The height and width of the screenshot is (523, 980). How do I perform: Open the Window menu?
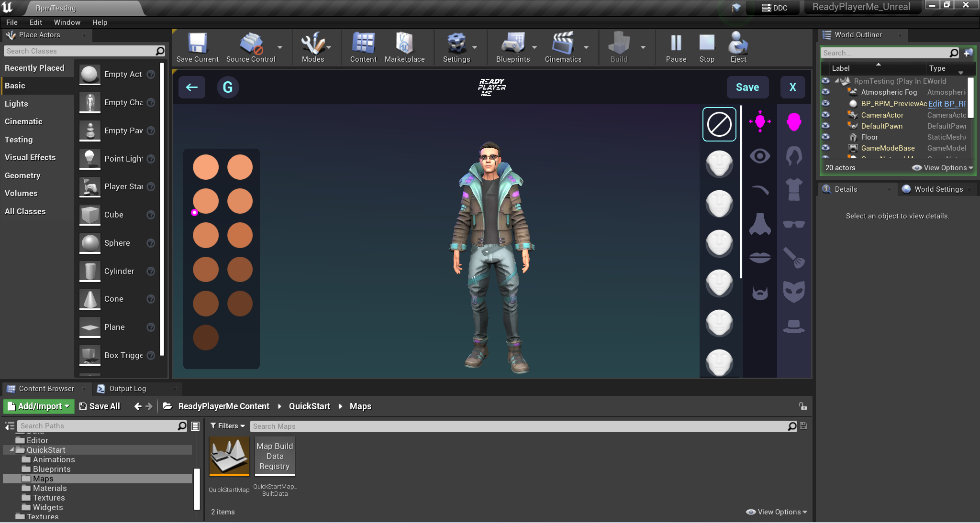67,22
